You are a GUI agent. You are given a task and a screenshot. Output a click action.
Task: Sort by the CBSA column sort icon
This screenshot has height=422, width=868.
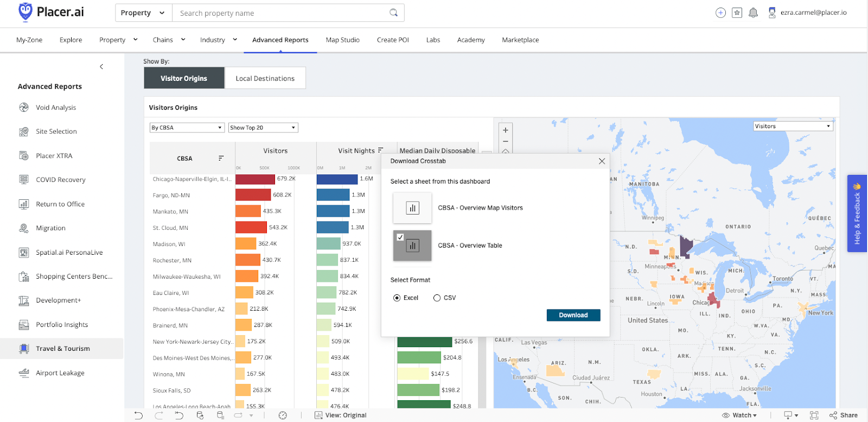click(x=221, y=159)
